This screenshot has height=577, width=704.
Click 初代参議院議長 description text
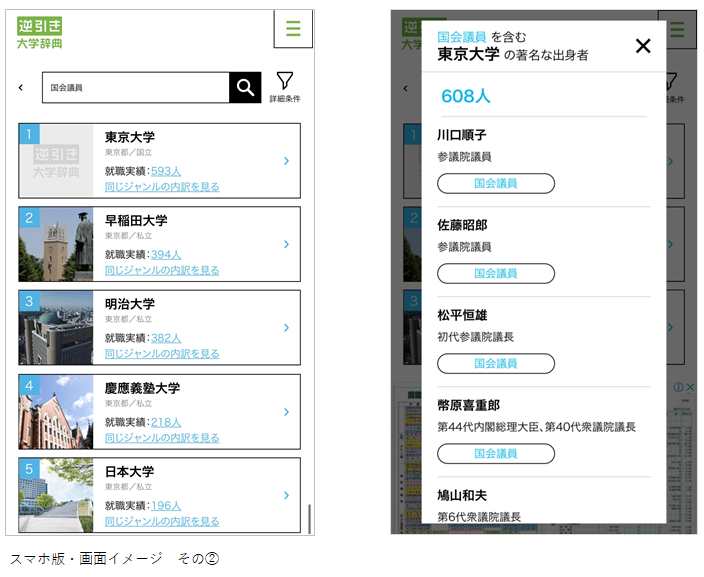475,337
